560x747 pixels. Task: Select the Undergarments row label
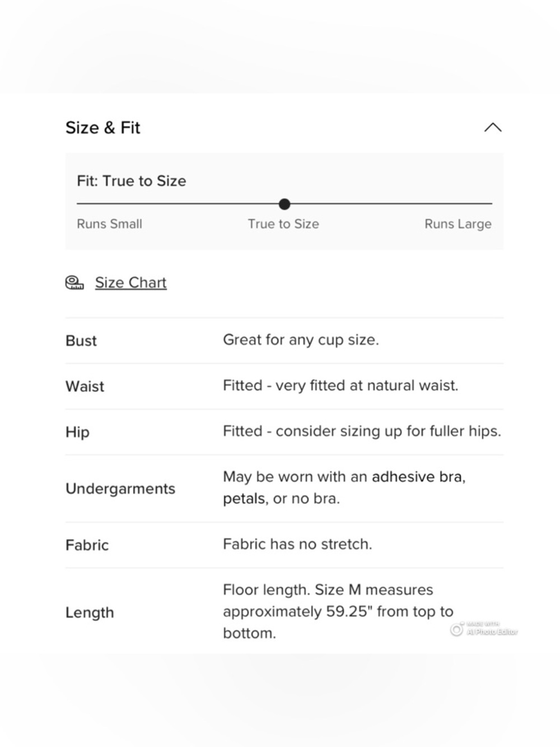[x=120, y=489]
